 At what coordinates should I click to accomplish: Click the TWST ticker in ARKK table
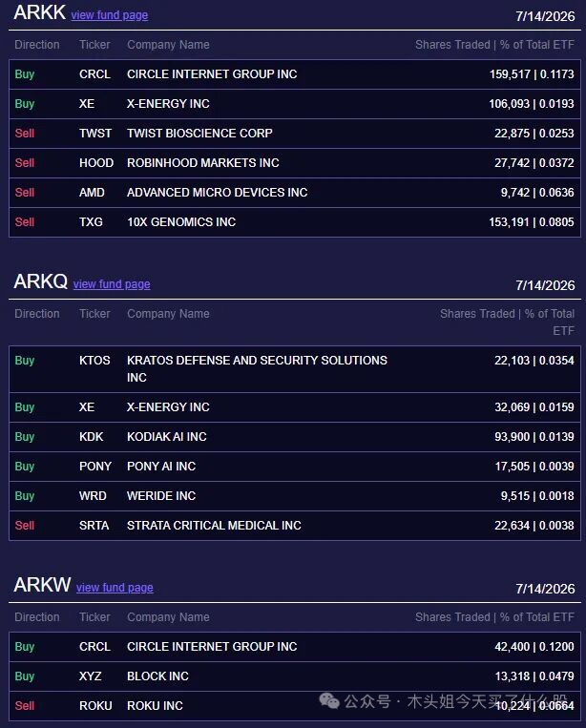click(95, 134)
